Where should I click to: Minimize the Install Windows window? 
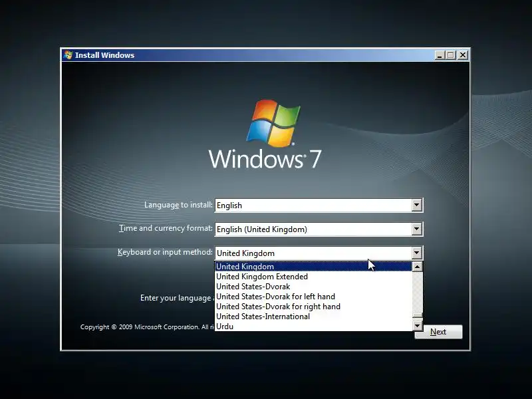coord(440,55)
